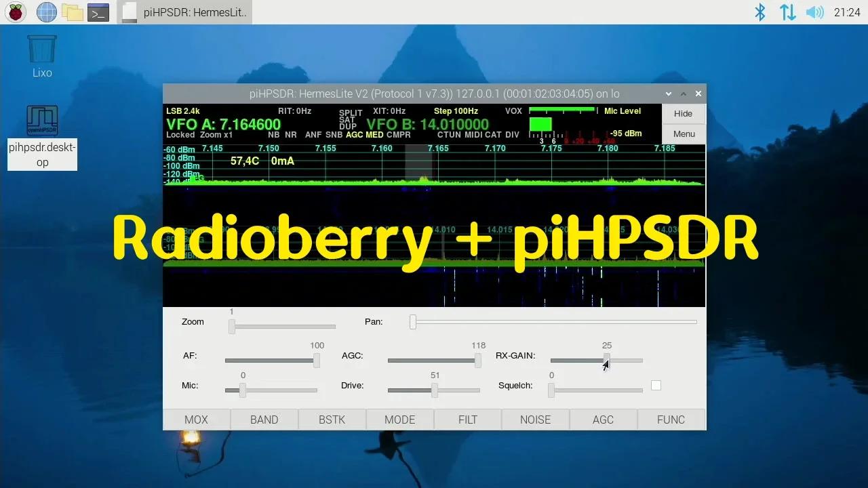Click the VOX indicator
The width and height of the screenshot is (868, 488).
(513, 111)
